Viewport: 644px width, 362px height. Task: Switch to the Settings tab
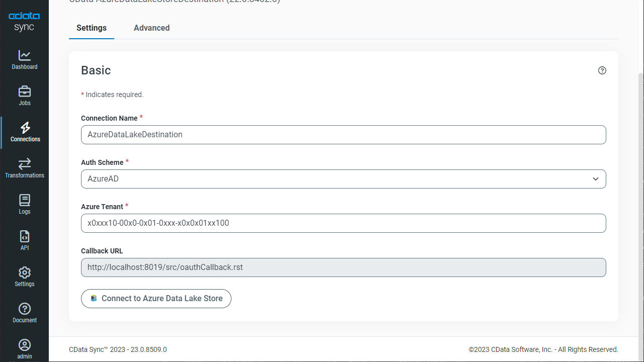point(92,28)
